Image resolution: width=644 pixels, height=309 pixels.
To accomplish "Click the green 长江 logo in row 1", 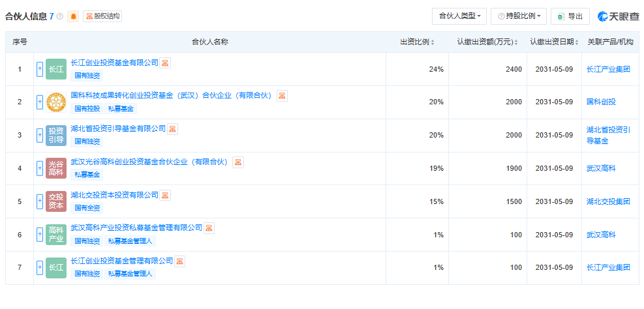I will [56, 69].
